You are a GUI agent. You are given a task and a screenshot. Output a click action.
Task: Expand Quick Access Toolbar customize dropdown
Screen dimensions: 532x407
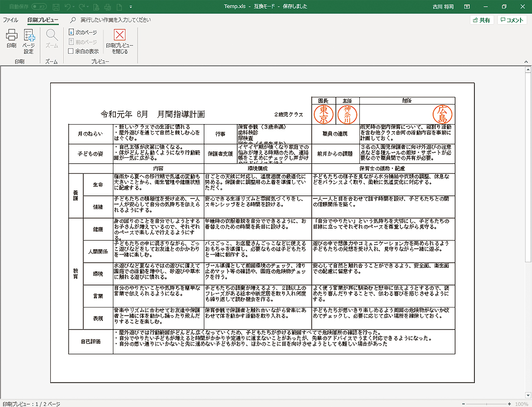[130, 7]
